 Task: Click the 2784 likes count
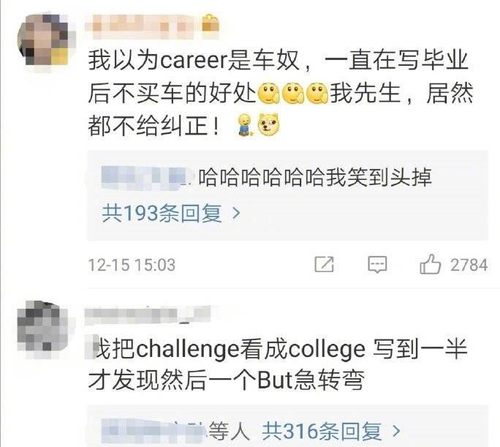click(469, 265)
